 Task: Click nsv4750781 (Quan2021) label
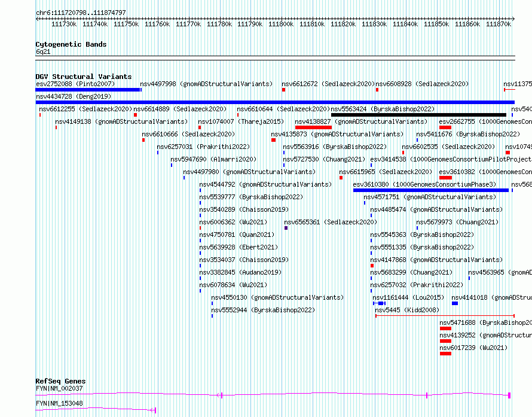[x=237, y=235]
